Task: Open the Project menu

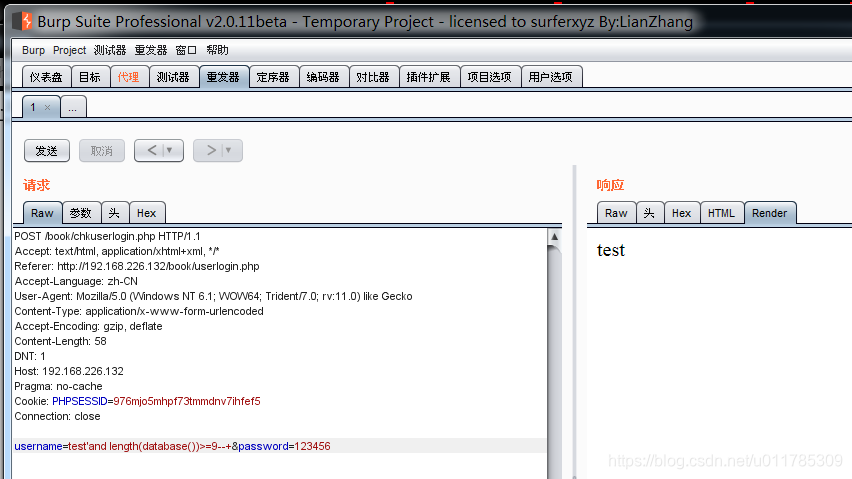Action: (70, 50)
